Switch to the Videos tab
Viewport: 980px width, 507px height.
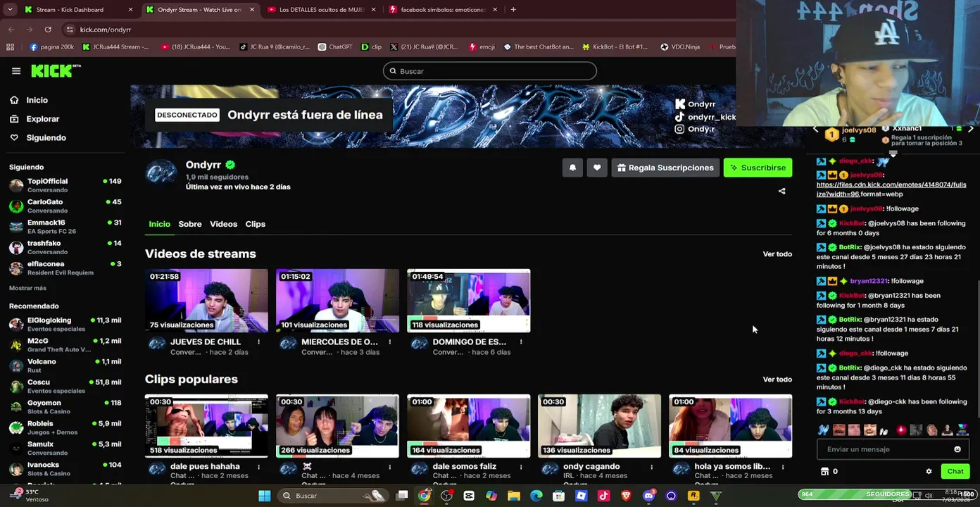tap(223, 224)
